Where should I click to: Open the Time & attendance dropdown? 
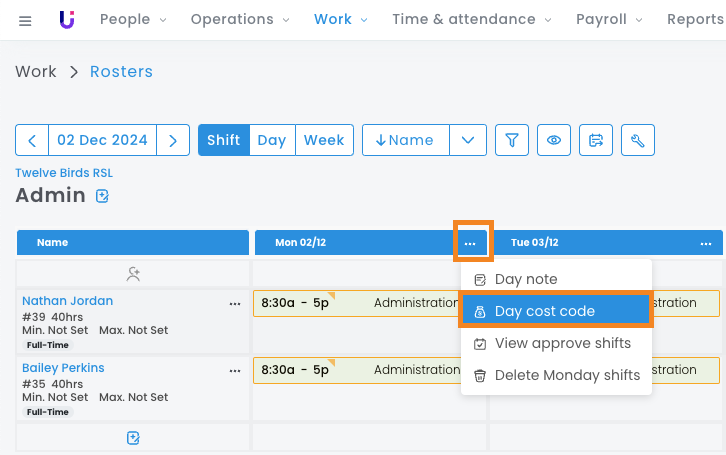(x=471, y=20)
